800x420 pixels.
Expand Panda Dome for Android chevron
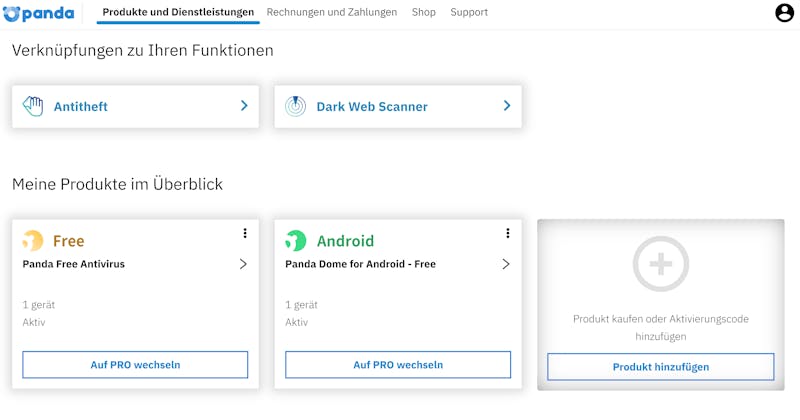click(x=506, y=264)
